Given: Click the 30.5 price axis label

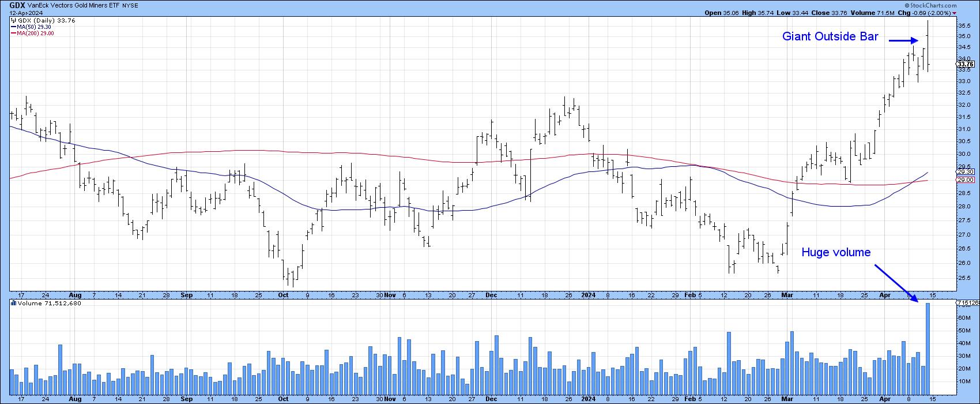Looking at the screenshot, I should click(963, 141).
